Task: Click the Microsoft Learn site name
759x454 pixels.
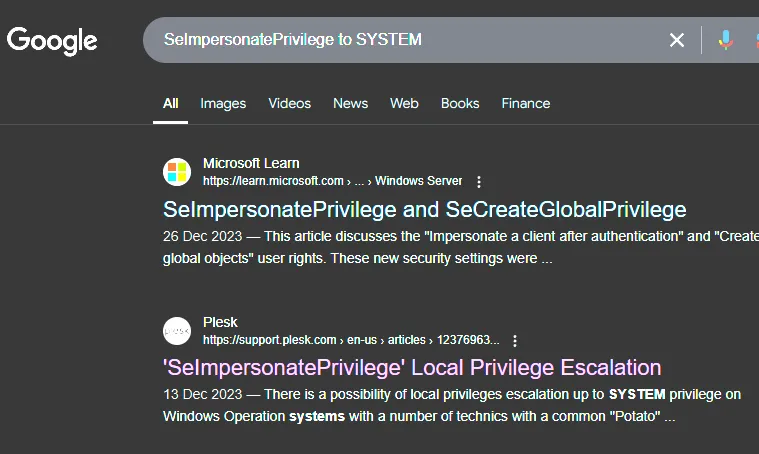Action: [x=251, y=163]
